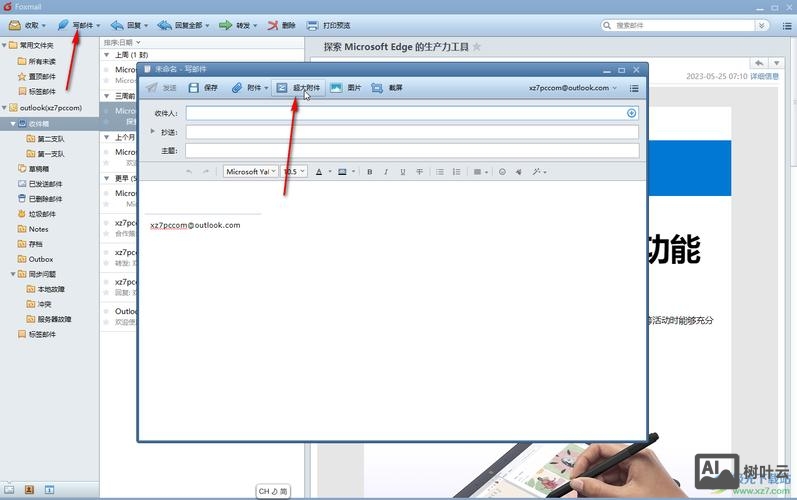Collapse the outlook(xz7pccom) account node
The height and width of the screenshot is (500, 797).
click(4, 108)
